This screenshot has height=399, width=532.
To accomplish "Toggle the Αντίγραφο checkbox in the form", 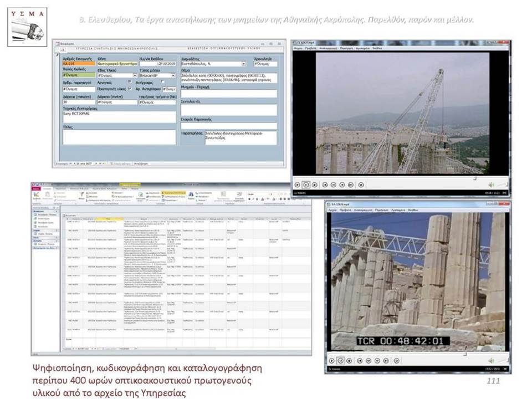I will tap(162, 82).
